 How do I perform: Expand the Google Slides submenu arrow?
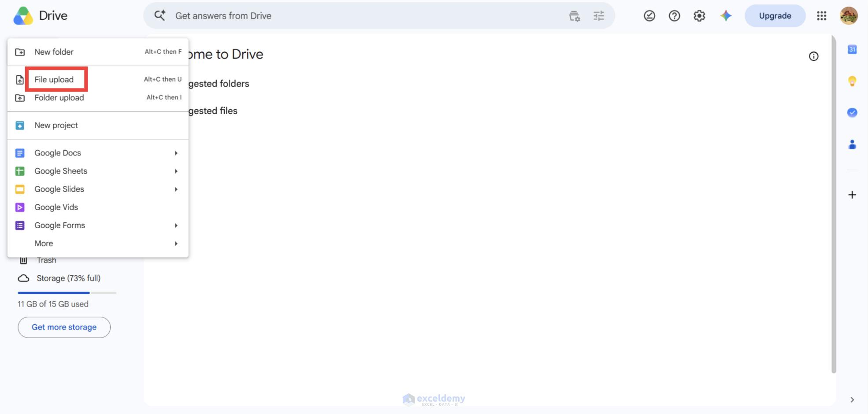click(x=176, y=189)
